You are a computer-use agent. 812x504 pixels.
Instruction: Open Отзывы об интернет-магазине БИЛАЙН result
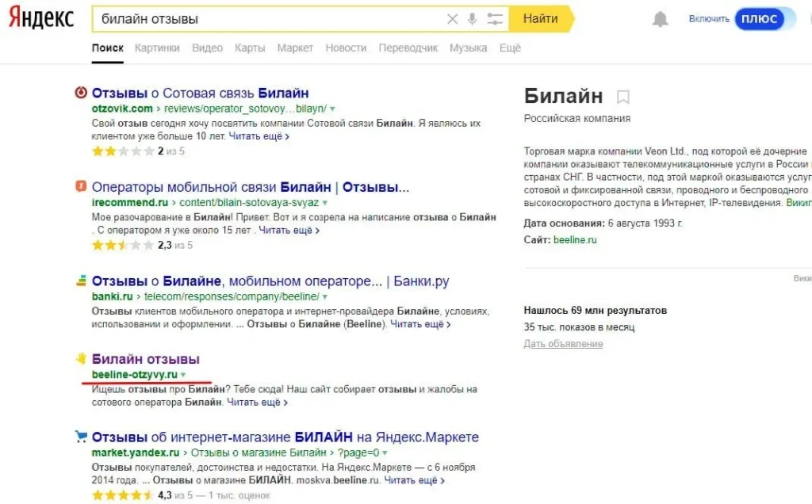[285, 437]
